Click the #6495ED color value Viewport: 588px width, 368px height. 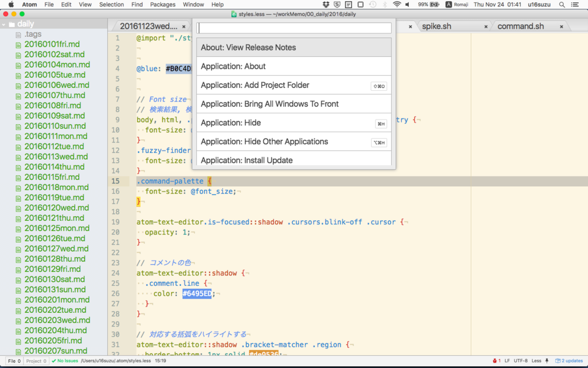pyautogui.click(x=197, y=294)
